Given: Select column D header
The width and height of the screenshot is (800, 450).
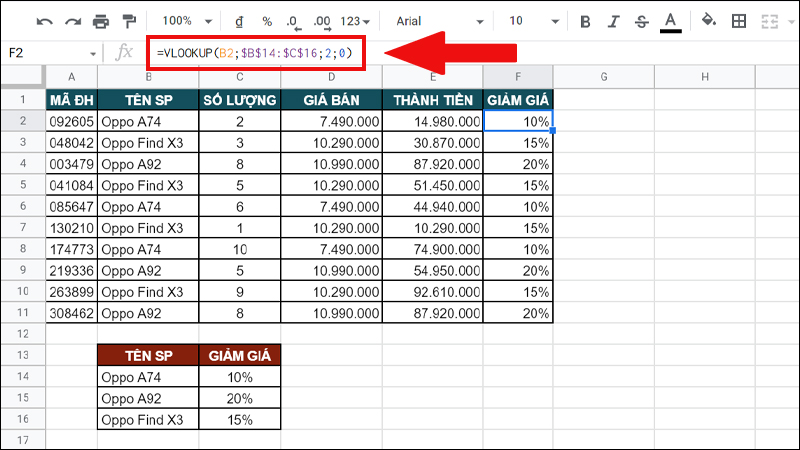Looking at the screenshot, I should click(x=331, y=77).
